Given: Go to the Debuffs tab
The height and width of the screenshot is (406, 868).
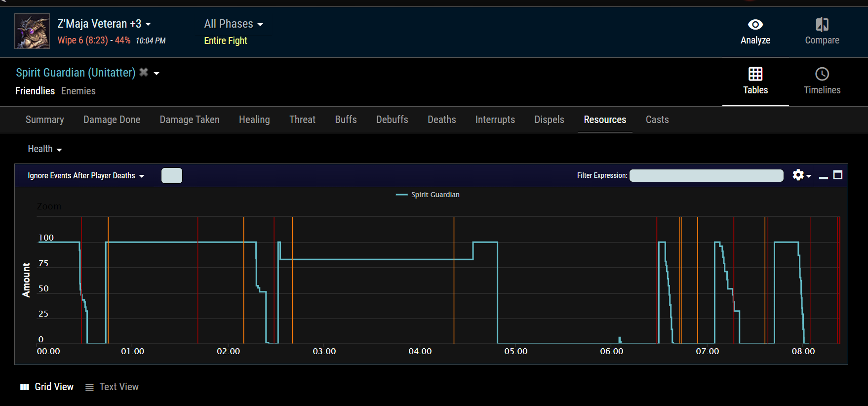Looking at the screenshot, I should coord(392,120).
